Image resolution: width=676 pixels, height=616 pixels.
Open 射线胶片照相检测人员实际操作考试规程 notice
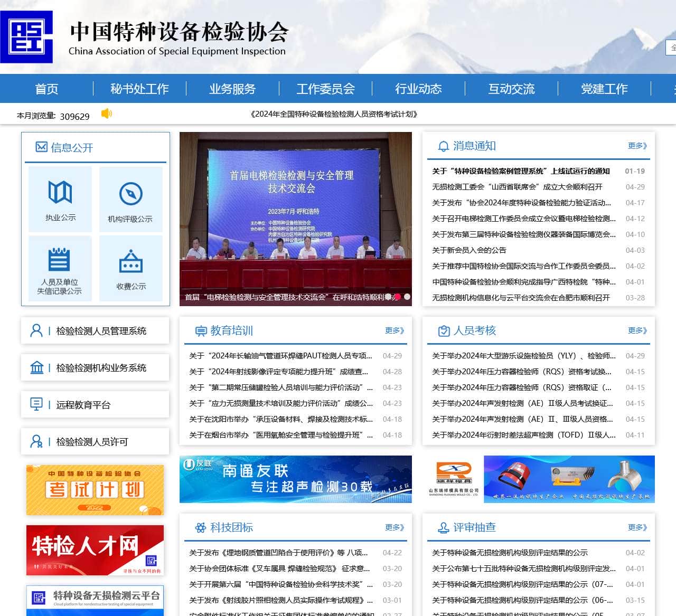pyautogui.click(x=281, y=600)
